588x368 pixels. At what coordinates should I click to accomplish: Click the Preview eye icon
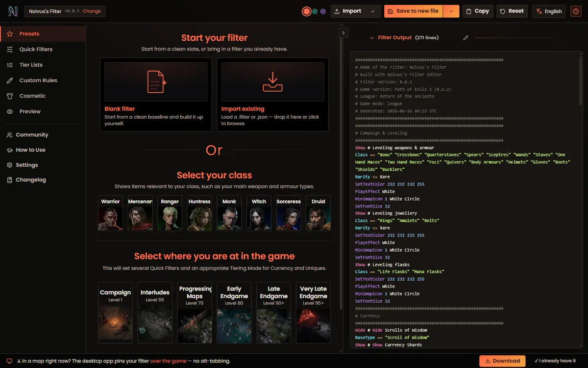(x=10, y=111)
